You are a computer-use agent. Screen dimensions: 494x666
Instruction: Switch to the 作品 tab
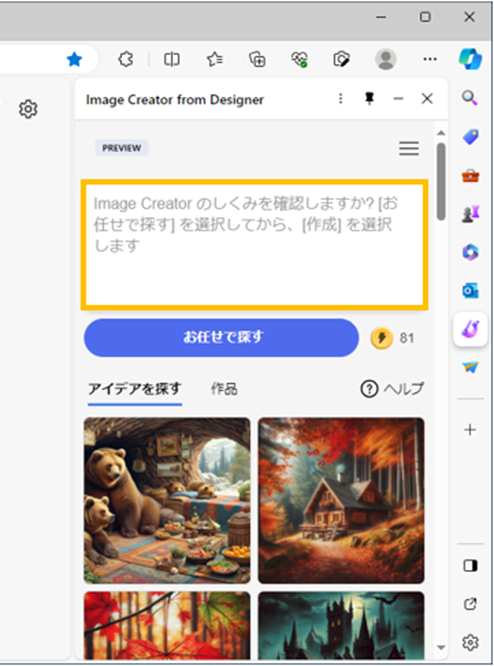point(224,388)
